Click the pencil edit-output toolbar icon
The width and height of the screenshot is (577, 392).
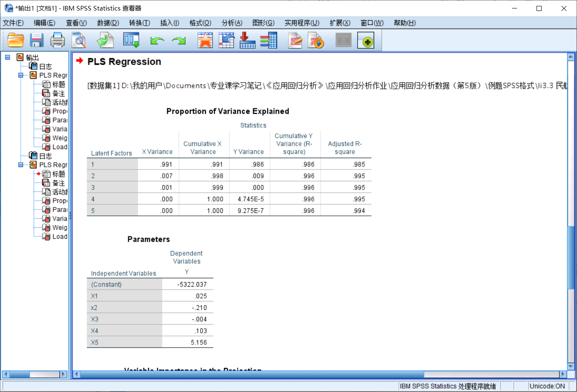295,40
